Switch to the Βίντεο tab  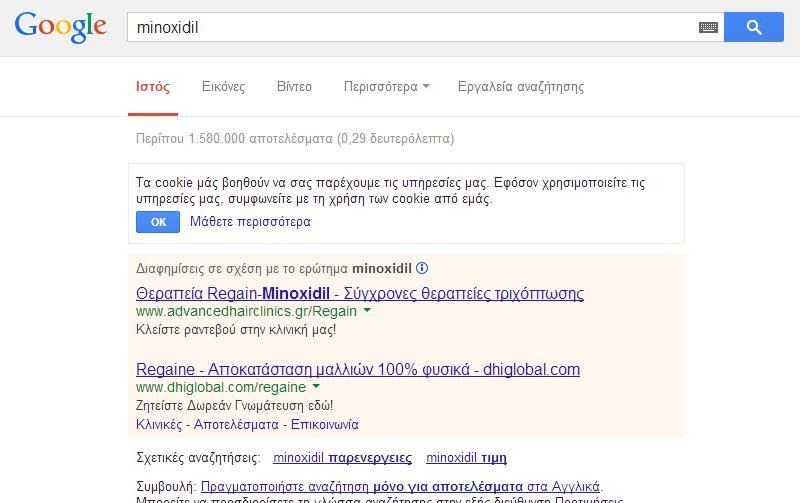[294, 87]
